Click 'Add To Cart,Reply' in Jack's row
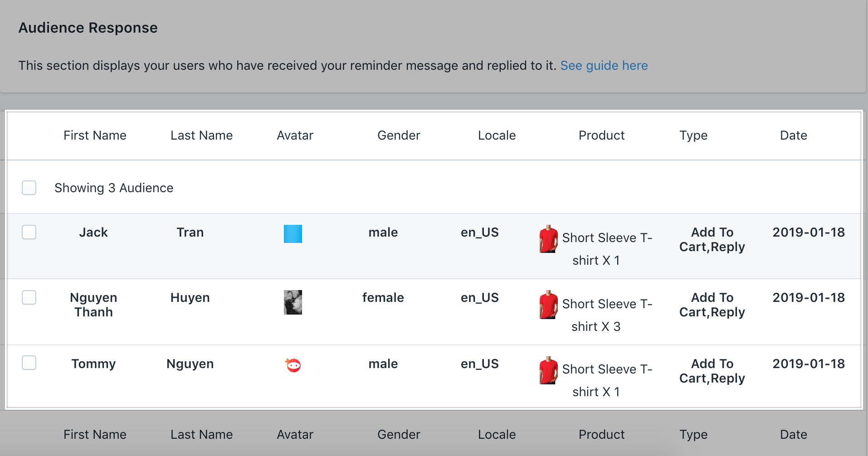This screenshot has height=456, width=868. pos(712,240)
